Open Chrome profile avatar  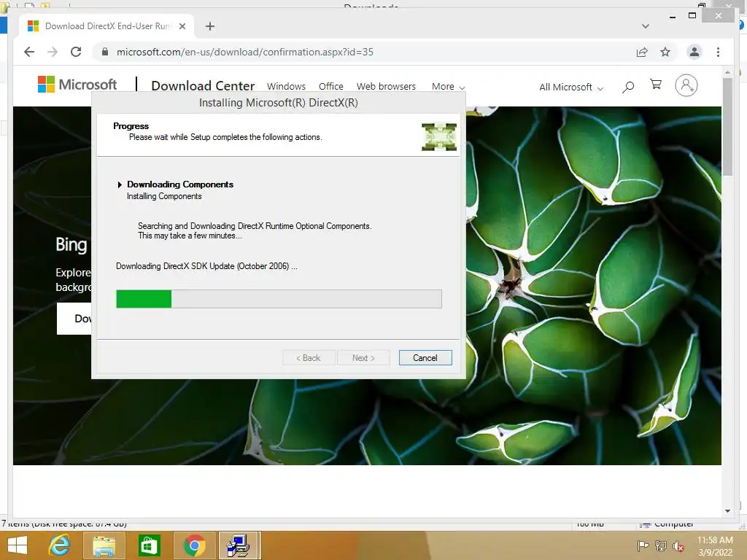[x=694, y=52]
